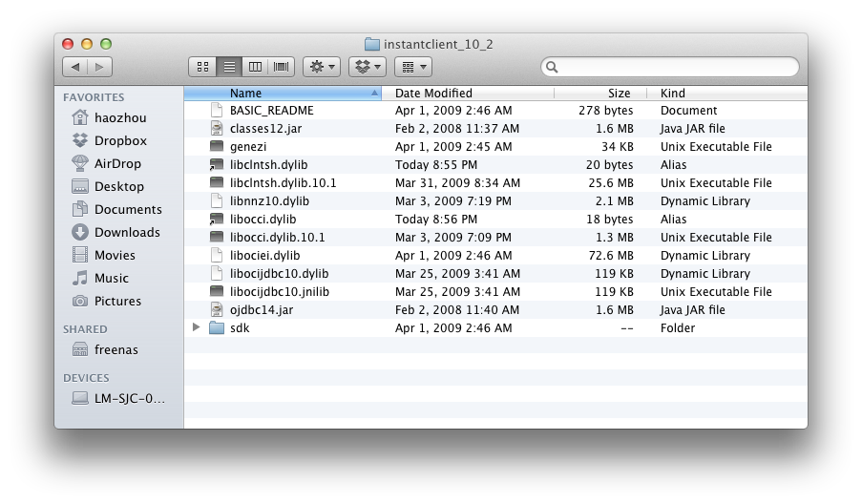Image resolution: width=862 pixels, height=504 pixels.
Task: Sort by Date Modified column
Action: (468, 94)
